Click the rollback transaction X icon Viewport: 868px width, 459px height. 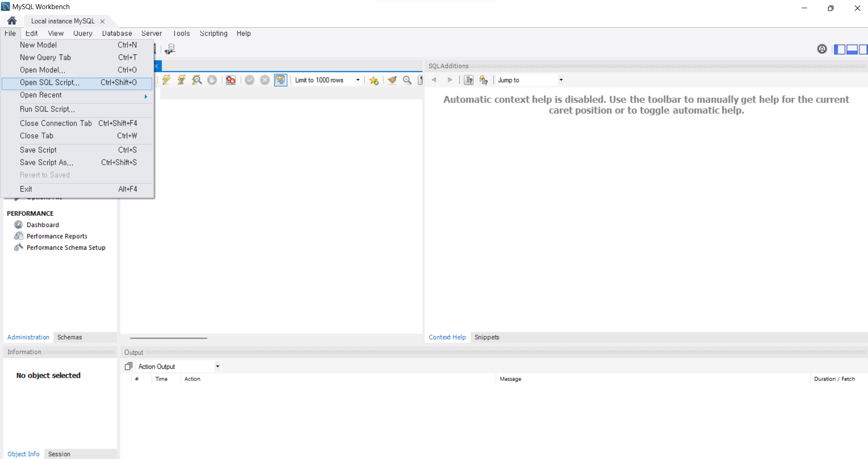click(265, 80)
